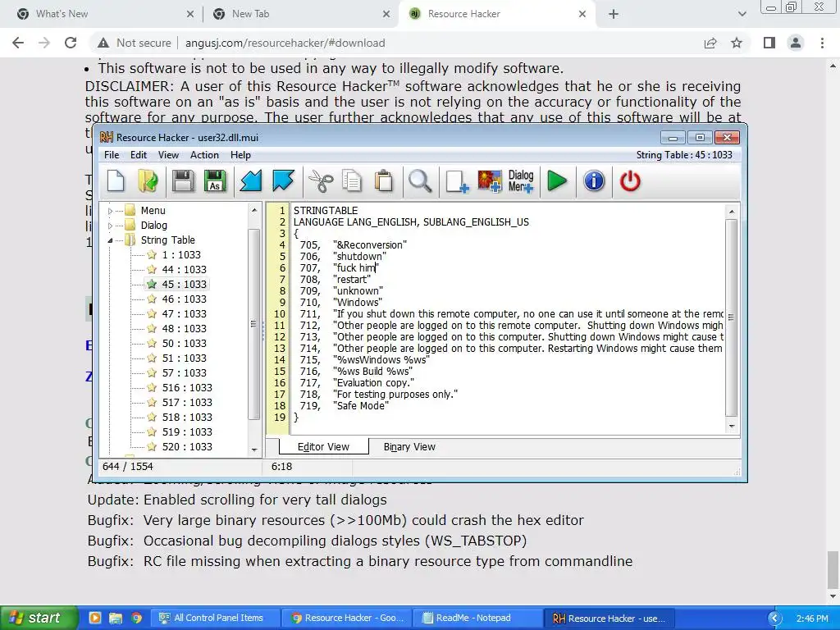Open a file with the folder icon
This screenshot has height=630, width=840.
[148, 180]
